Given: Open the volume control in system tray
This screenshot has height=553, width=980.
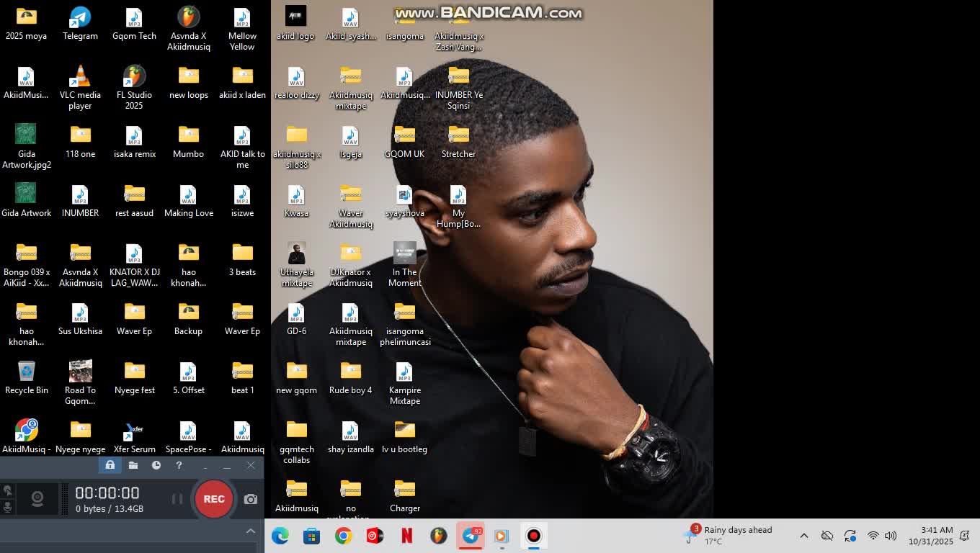Looking at the screenshot, I should 891,536.
